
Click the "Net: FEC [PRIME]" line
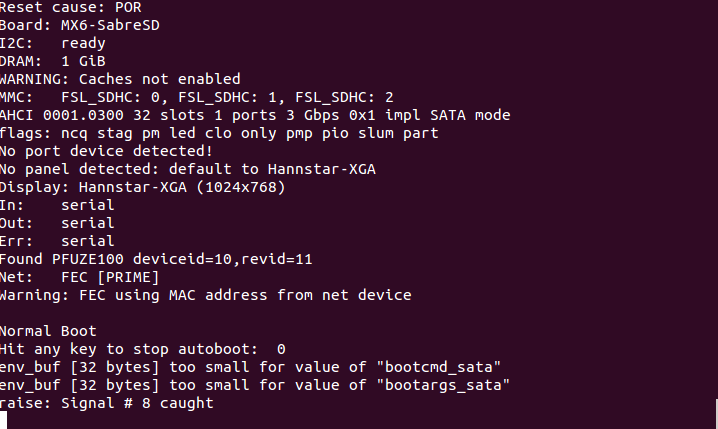point(76,277)
